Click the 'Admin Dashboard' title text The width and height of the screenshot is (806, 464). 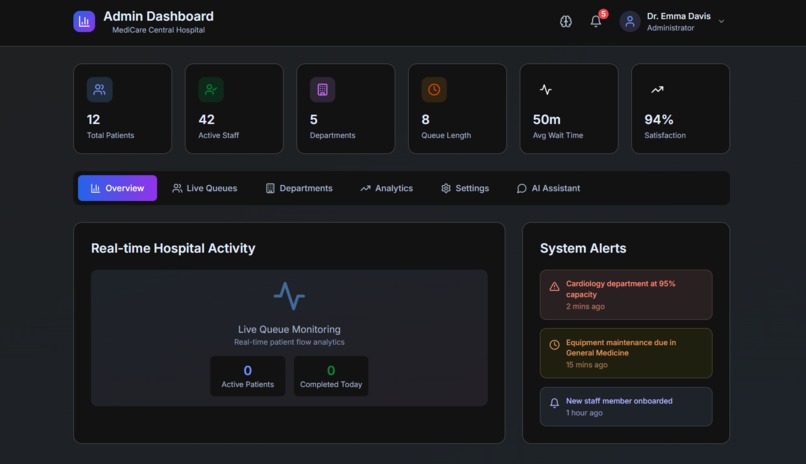point(158,16)
